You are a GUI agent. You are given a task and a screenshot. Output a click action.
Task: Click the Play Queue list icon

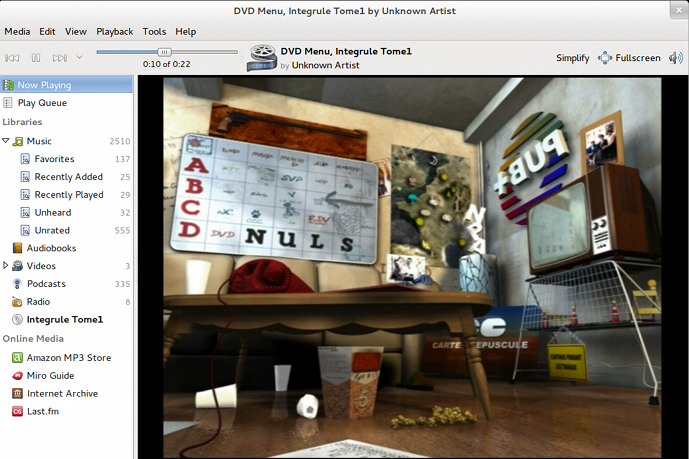[8, 103]
